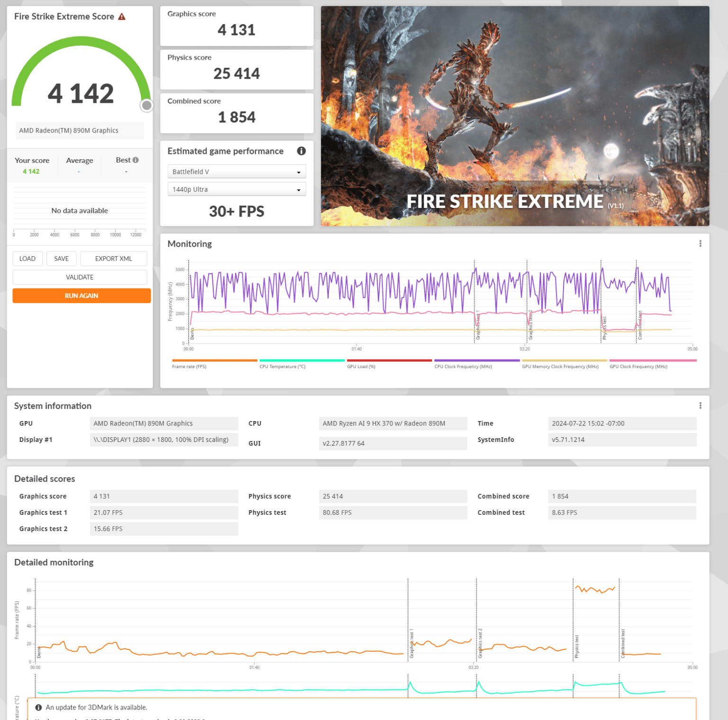The image size is (728, 720).
Task: Click the AMD Ryzen AI 9 HX 370 CPU value
Action: tap(393, 423)
